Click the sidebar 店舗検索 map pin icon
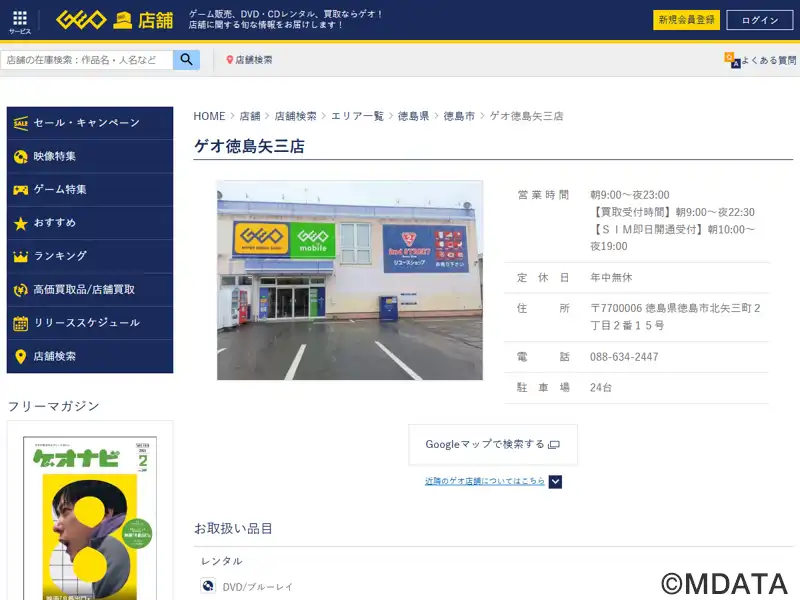Image resolution: width=800 pixels, height=600 pixels. point(21,357)
